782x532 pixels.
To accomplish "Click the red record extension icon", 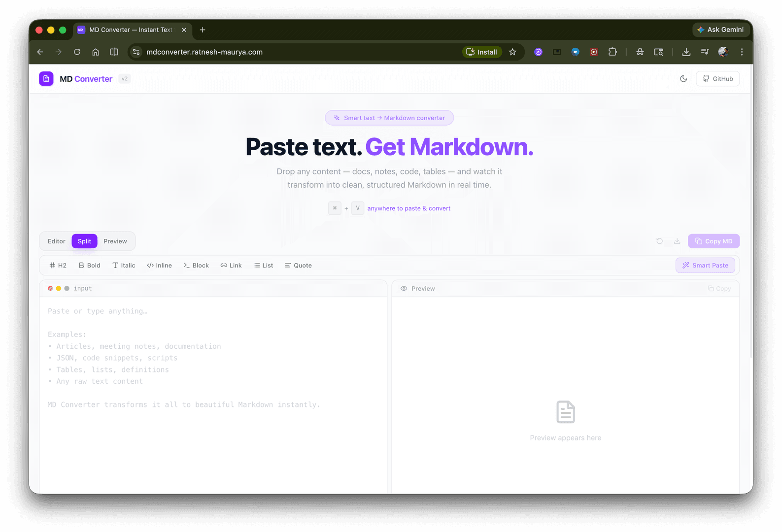I will click(x=594, y=52).
